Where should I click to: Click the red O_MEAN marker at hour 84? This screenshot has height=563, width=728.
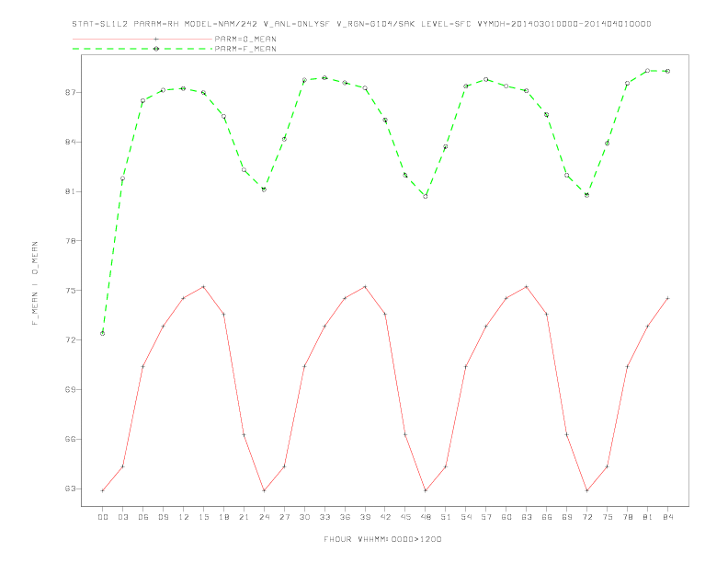click(x=667, y=298)
